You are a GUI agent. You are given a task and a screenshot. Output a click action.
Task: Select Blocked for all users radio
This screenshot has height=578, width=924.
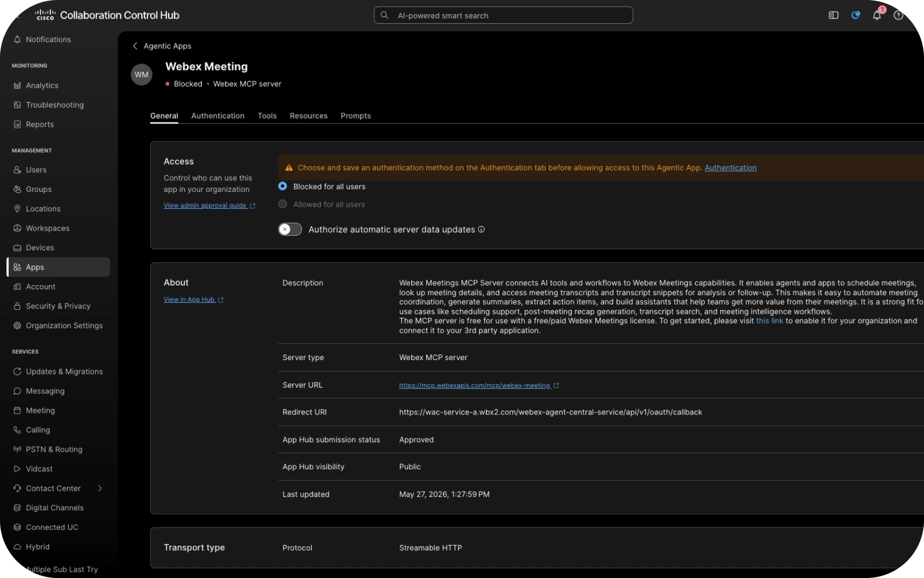(x=282, y=186)
